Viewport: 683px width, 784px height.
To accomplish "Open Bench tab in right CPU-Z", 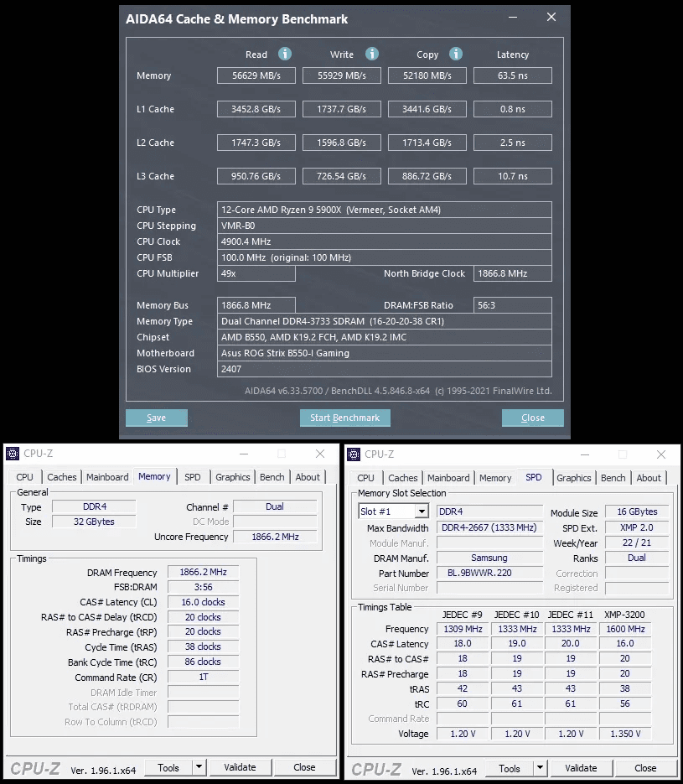I will point(613,478).
